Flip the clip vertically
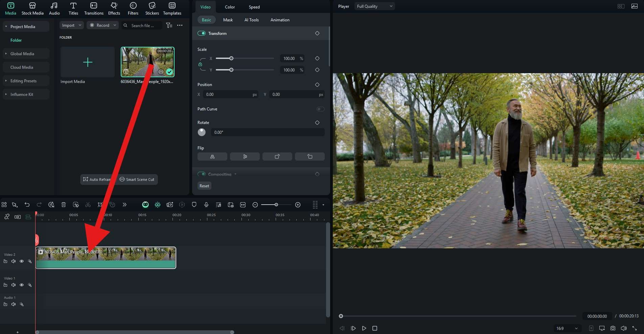644x334 pixels. [245, 156]
